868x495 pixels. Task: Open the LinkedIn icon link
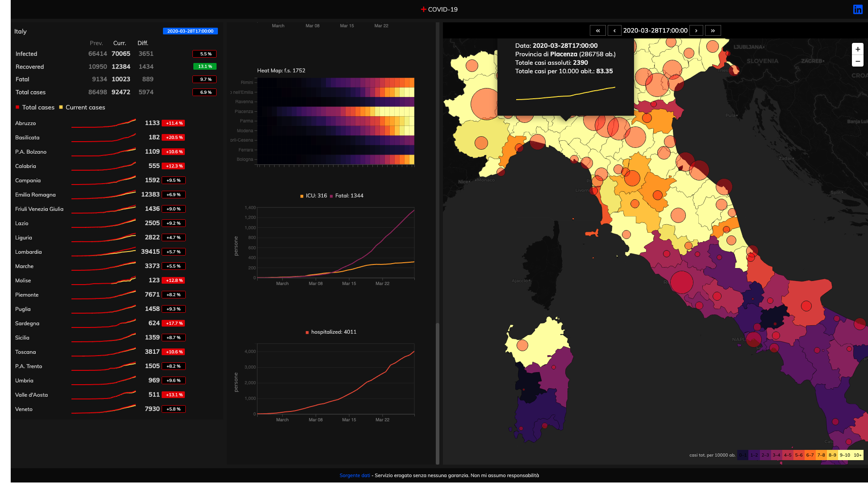click(x=858, y=9)
